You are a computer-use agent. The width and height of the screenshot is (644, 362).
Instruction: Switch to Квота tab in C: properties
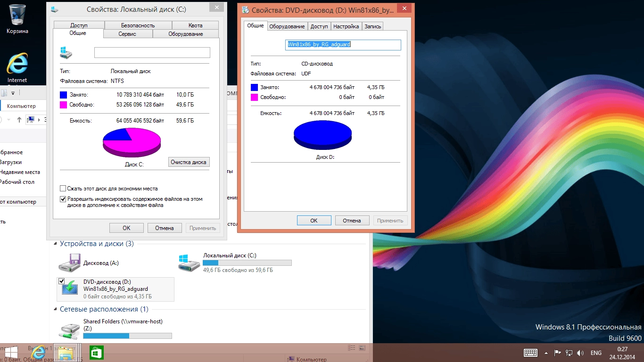195,25
